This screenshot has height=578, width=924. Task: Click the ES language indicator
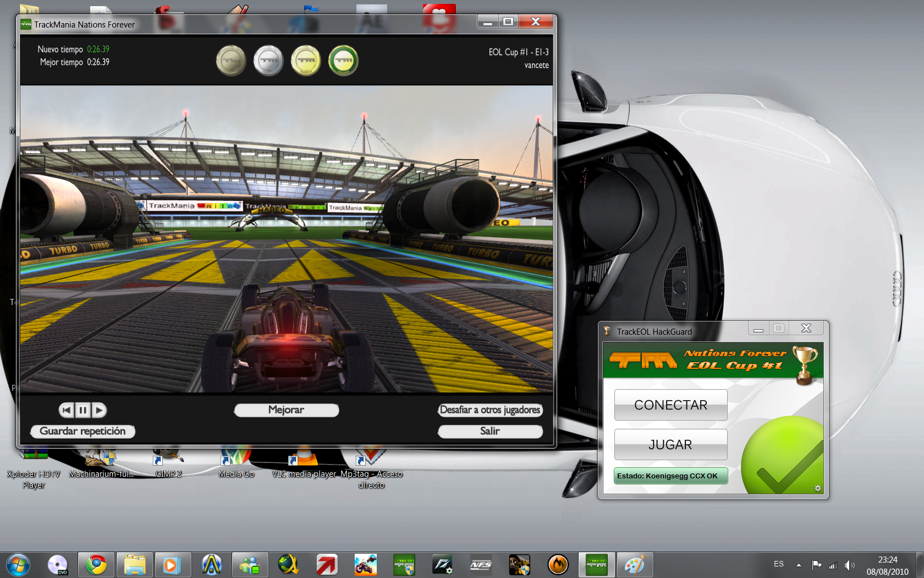(779, 564)
